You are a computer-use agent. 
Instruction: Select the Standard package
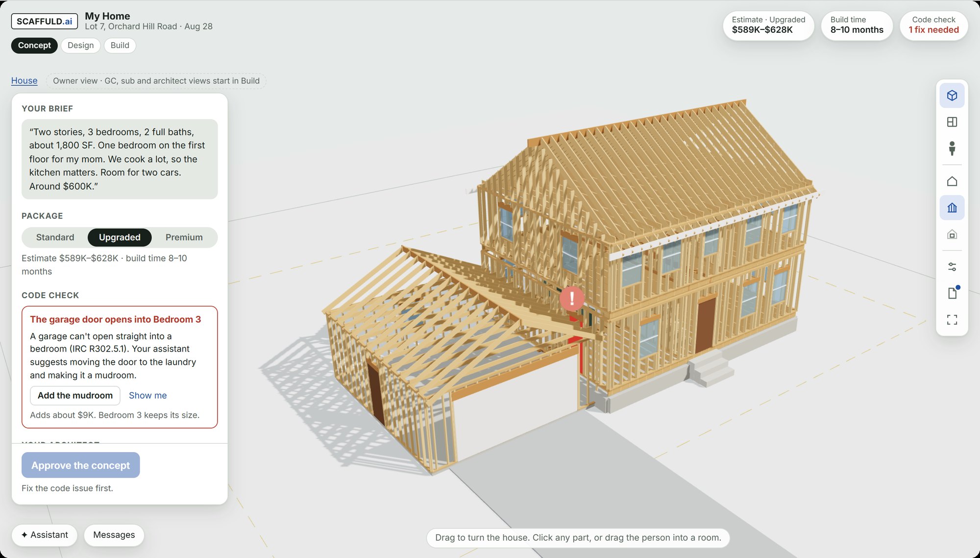[x=55, y=237]
